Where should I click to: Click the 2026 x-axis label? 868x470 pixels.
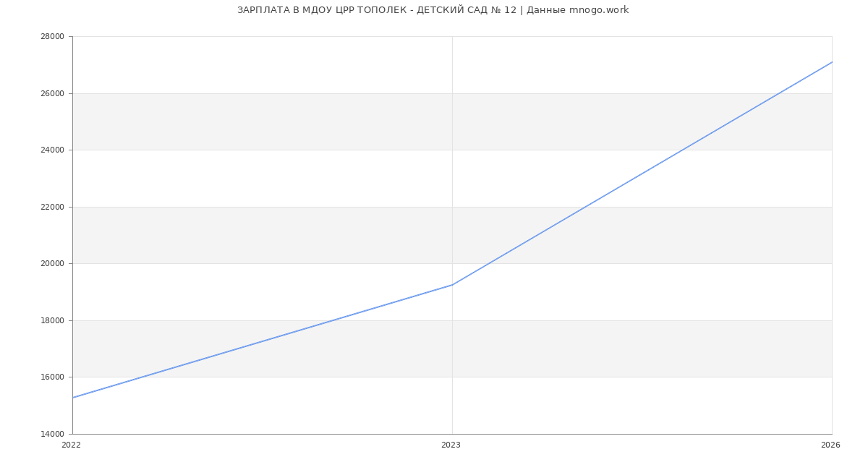[x=830, y=445]
